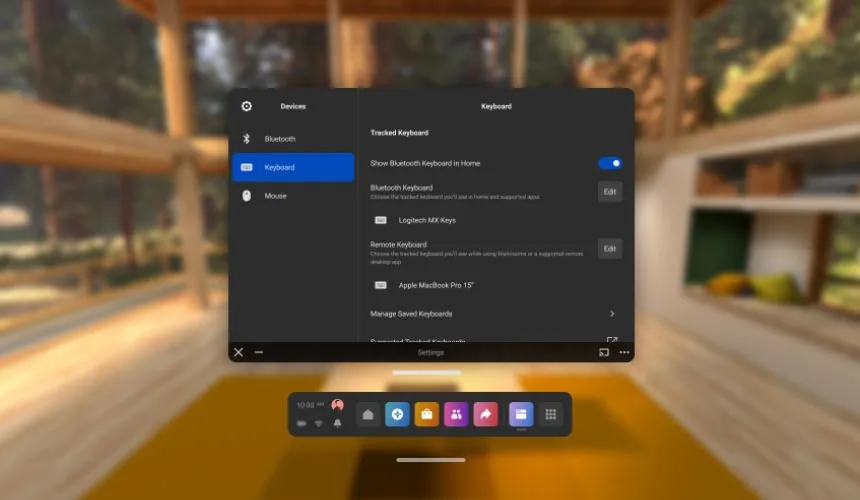Open the three-dot more options menu

click(x=624, y=353)
